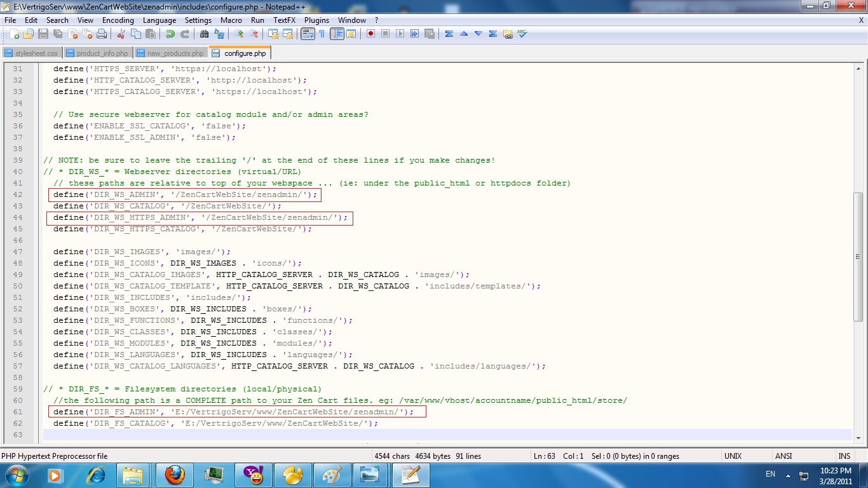Image resolution: width=868 pixels, height=488 pixels.
Task: Toggle synchronized horizontal scrolling icon
Action: point(288,34)
